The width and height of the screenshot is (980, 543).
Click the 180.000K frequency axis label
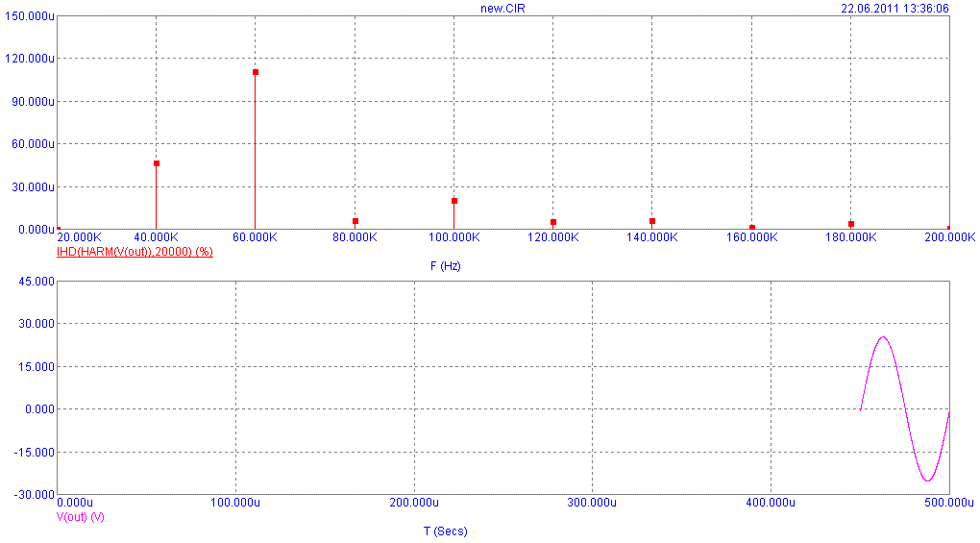(x=850, y=237)
